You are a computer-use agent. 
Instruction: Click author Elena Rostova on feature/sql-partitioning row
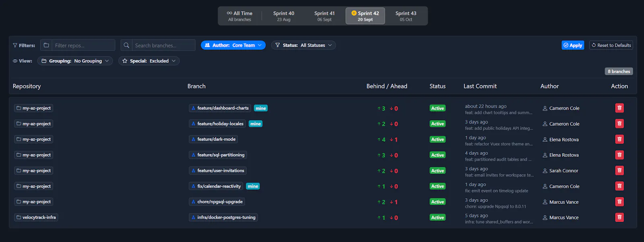564,155
